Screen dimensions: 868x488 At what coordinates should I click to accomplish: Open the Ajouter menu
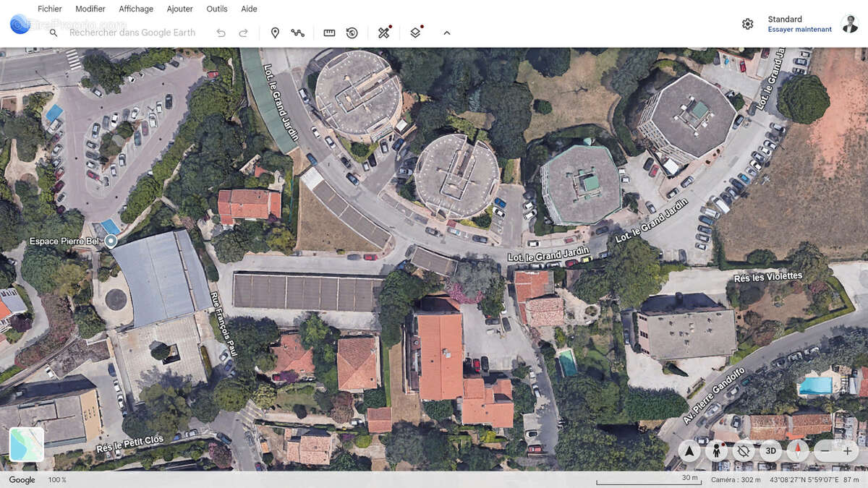179,9
